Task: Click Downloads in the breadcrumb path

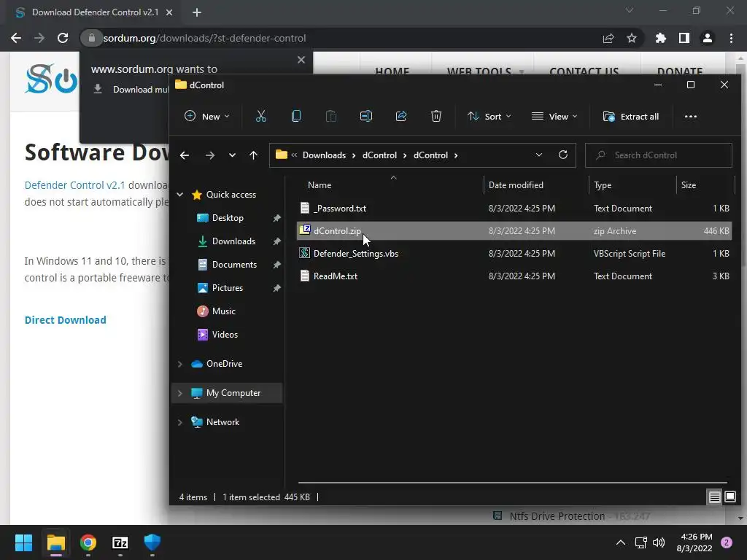Action: (324, 155)
